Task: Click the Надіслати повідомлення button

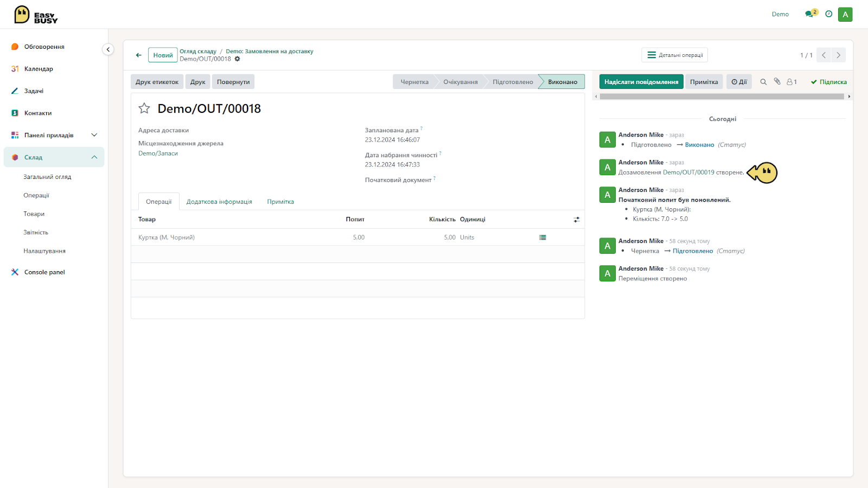Action: (641, 82)
